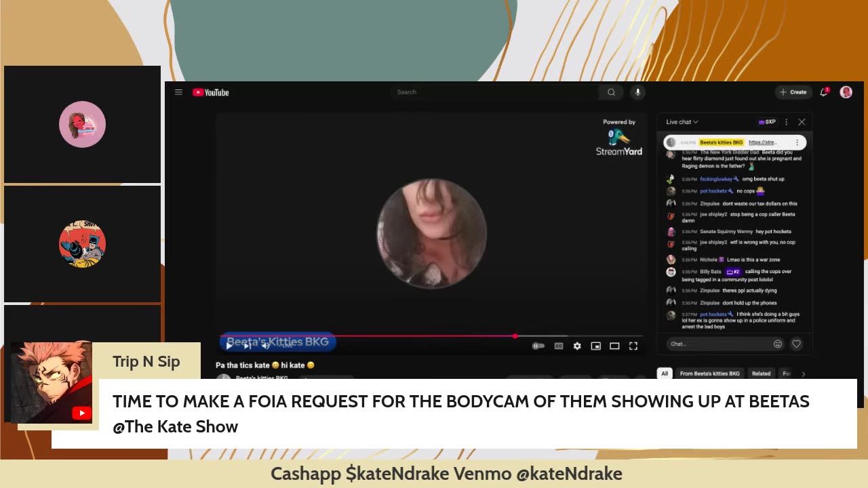Image resolution: width=868 pixels, height=488 pixels.
Task: Click the YouTube search field
Action: click(x=495, y=92)
